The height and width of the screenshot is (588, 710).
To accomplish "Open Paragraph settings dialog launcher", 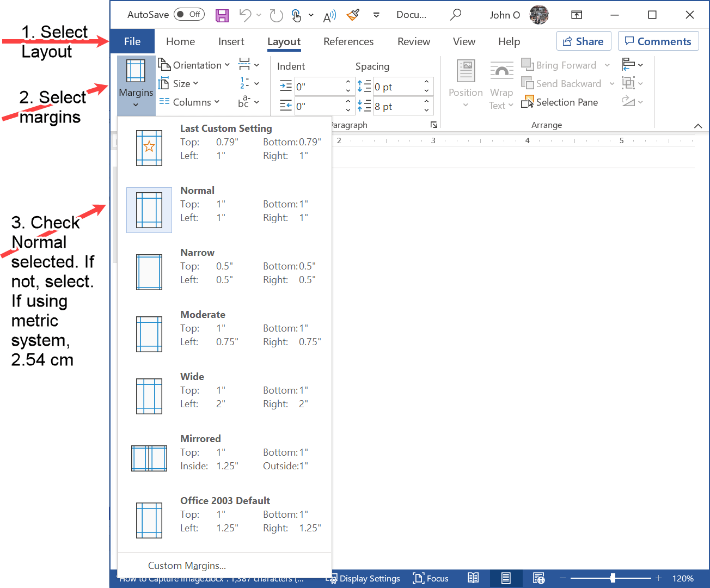I will coord(434,125).
